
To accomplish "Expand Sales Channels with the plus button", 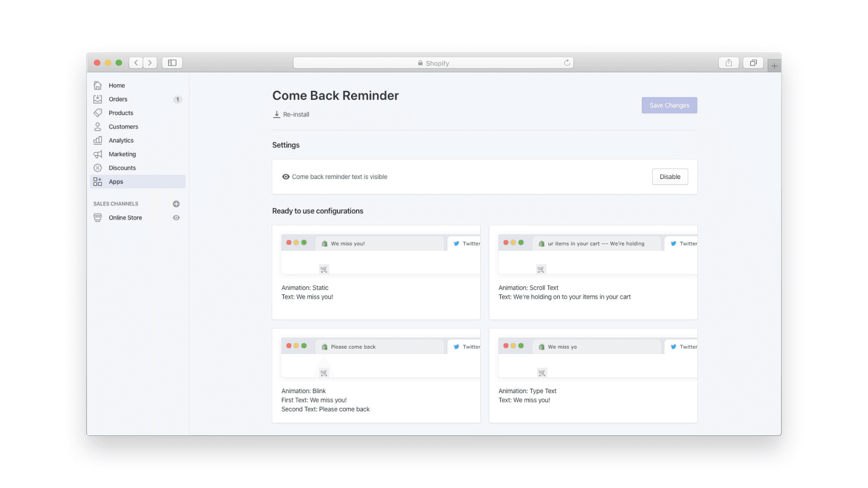I will pos(176,203).
